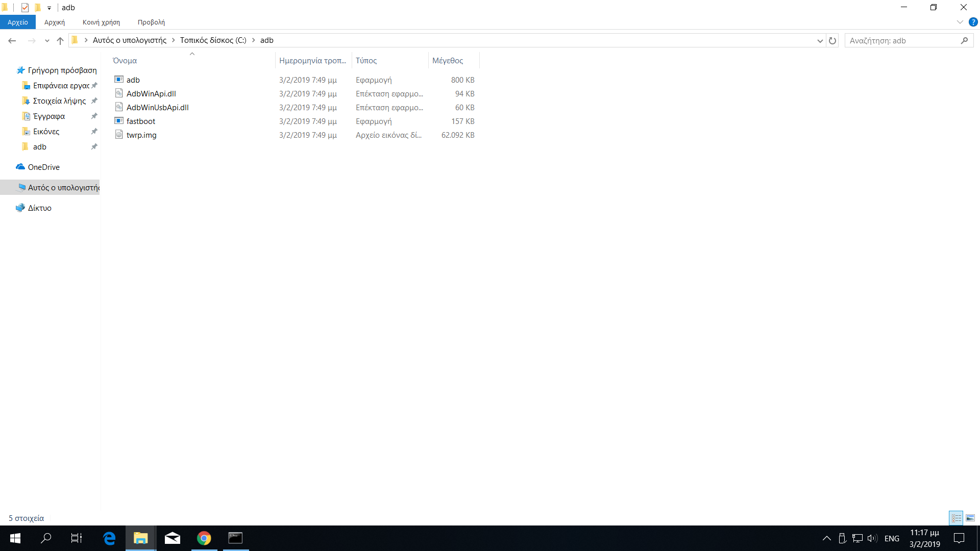Screen dimensions: 980x551
Task: Open the Κοινή χρήση ribbon tab
Action: pos(101,22)
